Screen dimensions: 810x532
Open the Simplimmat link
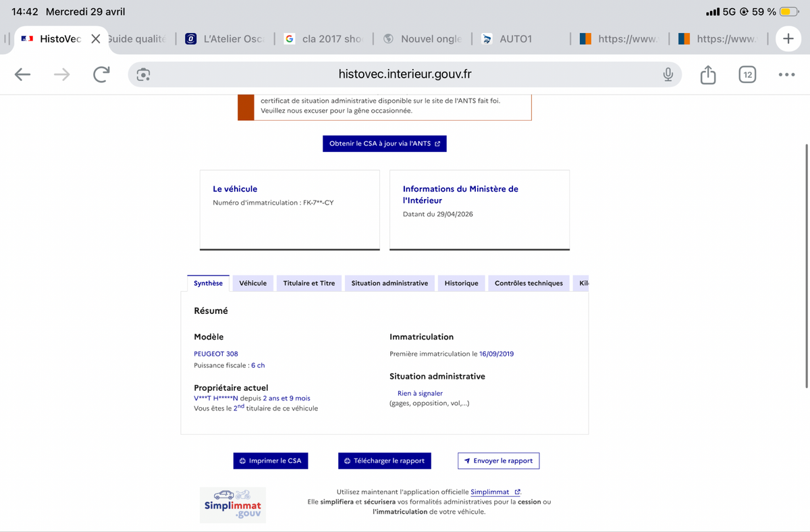495,492
